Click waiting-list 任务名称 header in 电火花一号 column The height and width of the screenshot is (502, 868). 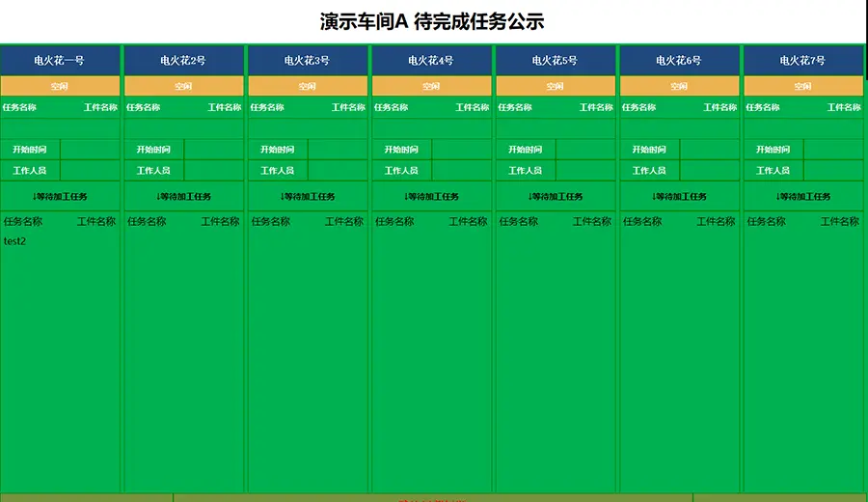click(x=23, y=222)
